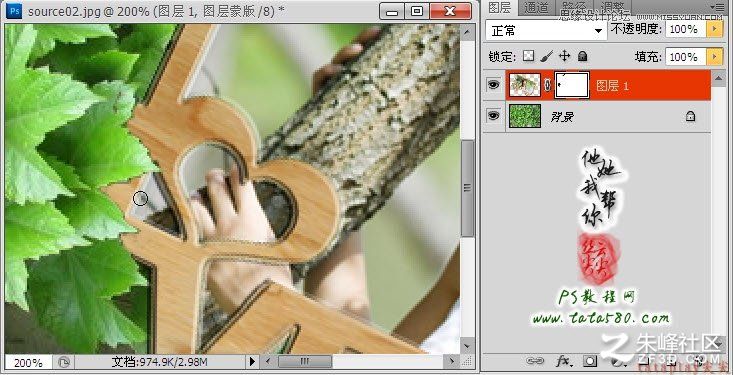
Task: Open the fx layer style menu
Action: point(564,361)
